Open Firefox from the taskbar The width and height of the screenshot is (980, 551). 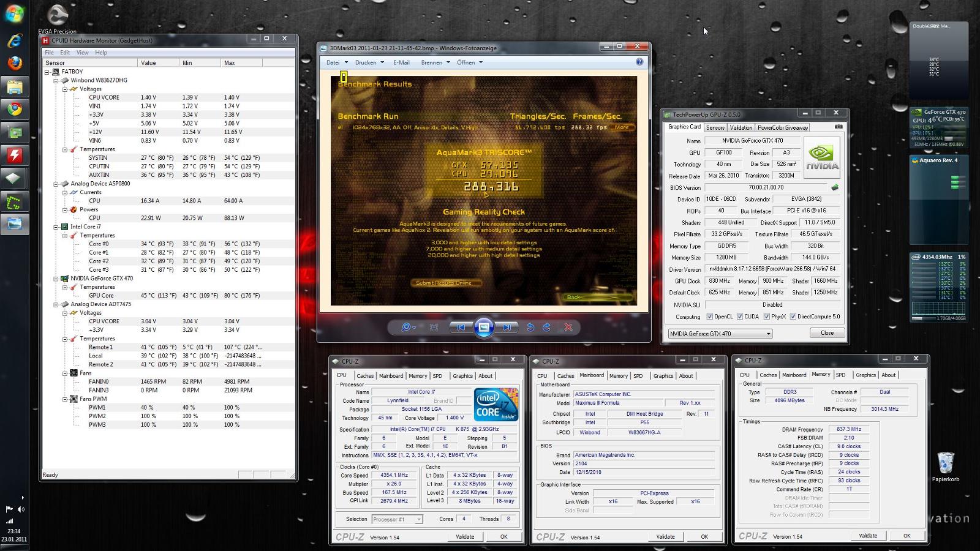14,63
